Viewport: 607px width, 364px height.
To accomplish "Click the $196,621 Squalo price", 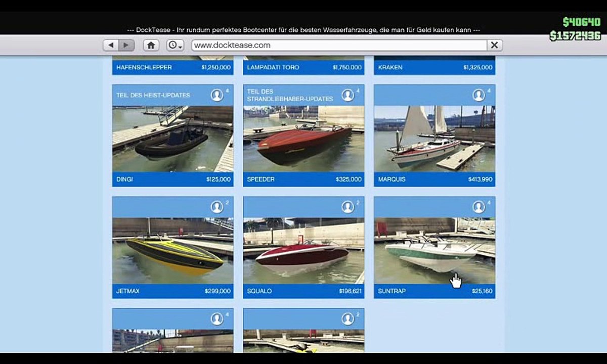I will click(x=350, y=291).
